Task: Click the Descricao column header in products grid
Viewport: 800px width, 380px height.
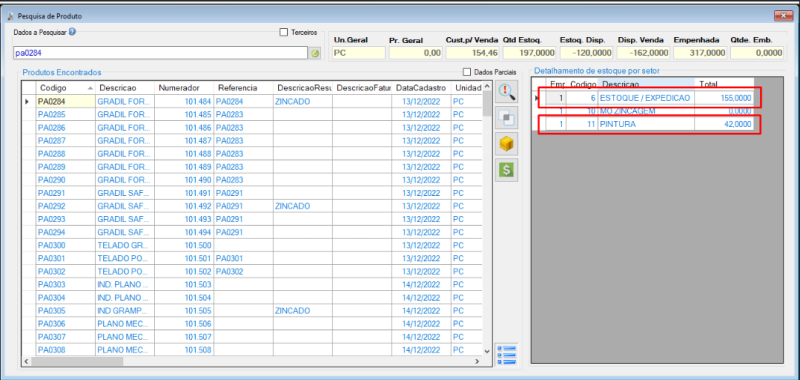Action: pos(125,88)
